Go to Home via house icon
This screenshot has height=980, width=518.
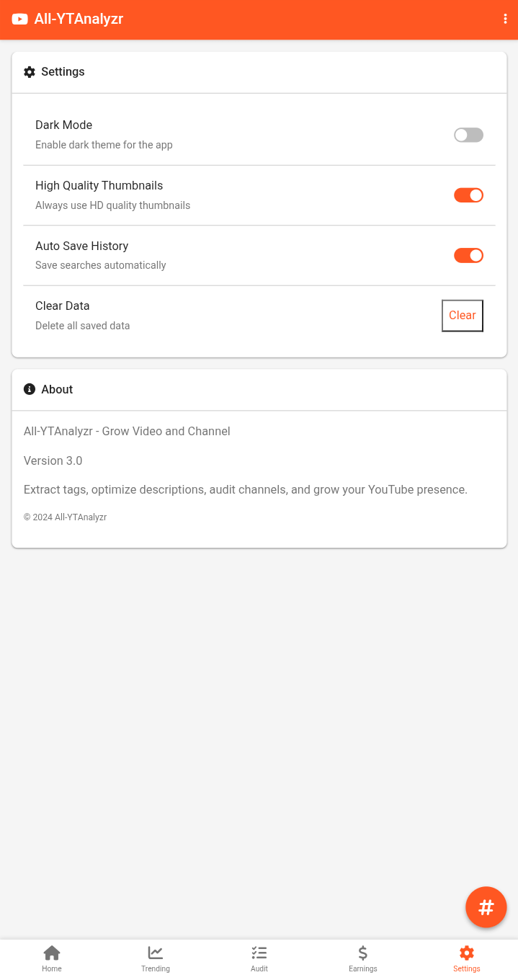pyautogui.click(x=52, y=953)
